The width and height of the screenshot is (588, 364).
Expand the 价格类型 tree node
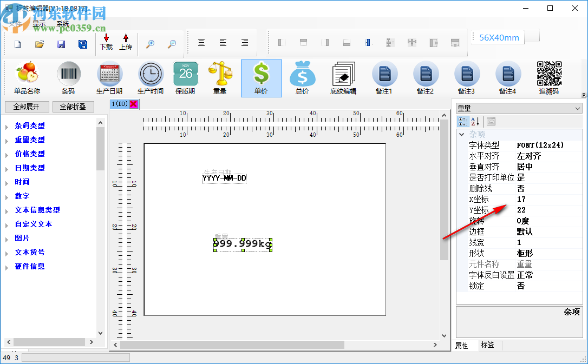click(6, 155)
